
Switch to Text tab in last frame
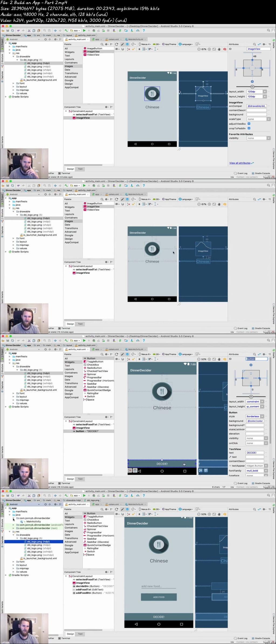pos(80,634)
